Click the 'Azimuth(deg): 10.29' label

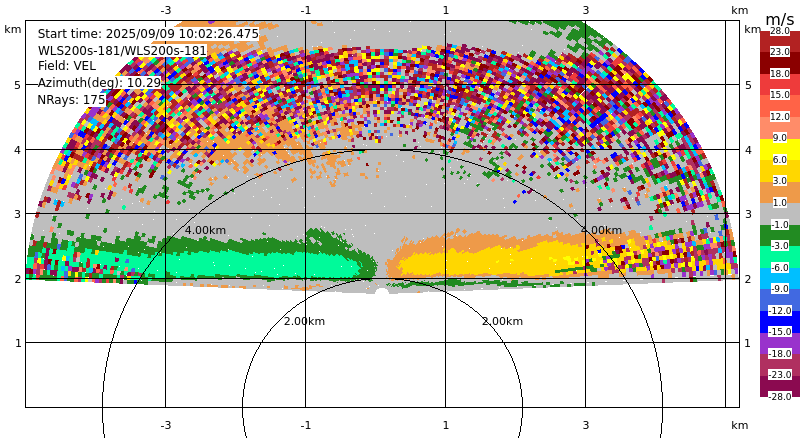click(x=99, y=83)
